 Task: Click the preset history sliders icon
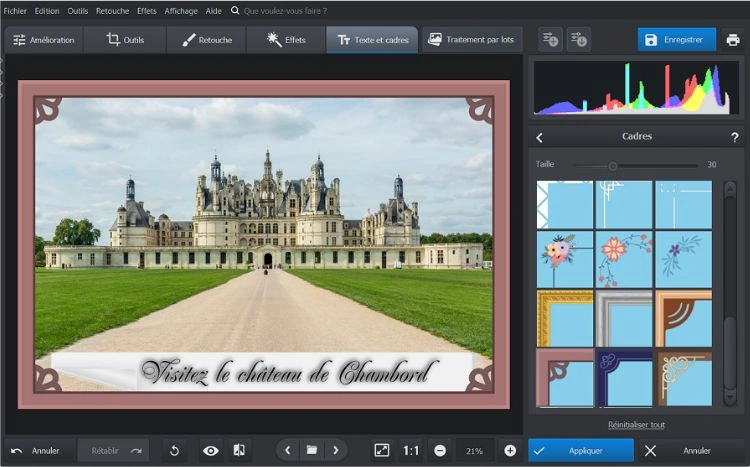pyautogui.click(x=579, y=40)
